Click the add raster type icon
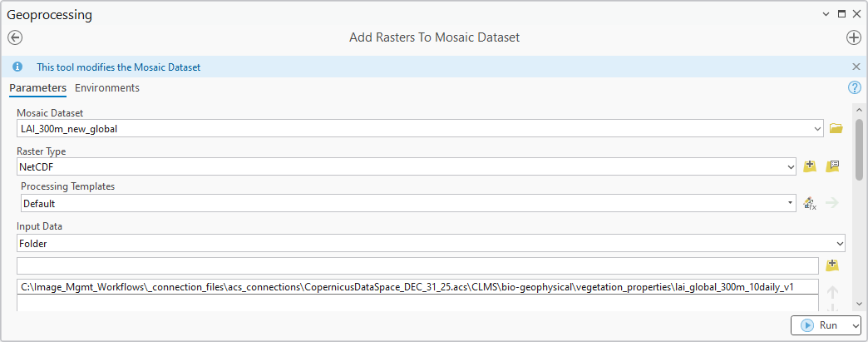The image size is (868, 342). 810,166
